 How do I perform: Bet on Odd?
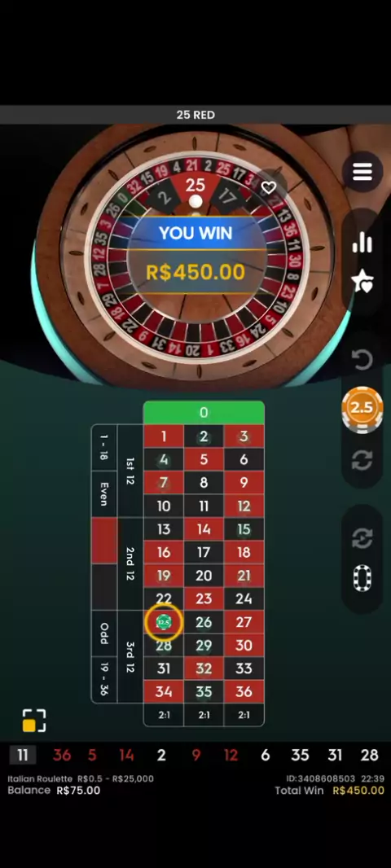(104, 633)
